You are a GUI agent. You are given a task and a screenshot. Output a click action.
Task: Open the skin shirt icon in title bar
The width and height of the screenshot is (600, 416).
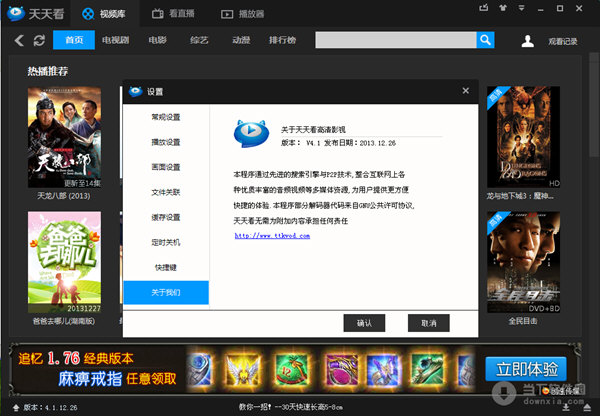[x=503, y=8]
